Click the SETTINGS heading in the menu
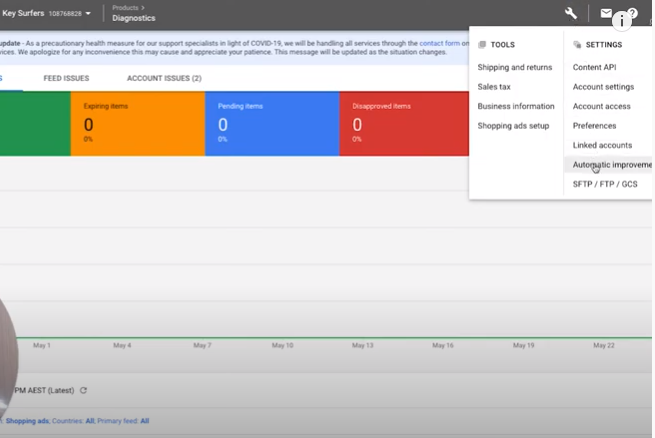 pos(604,45)
